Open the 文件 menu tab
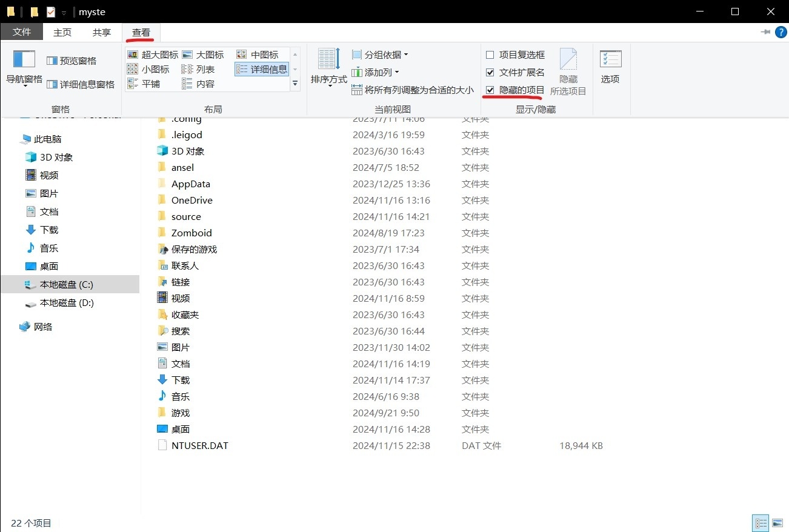The image size is (789, 532). [22, 32]
